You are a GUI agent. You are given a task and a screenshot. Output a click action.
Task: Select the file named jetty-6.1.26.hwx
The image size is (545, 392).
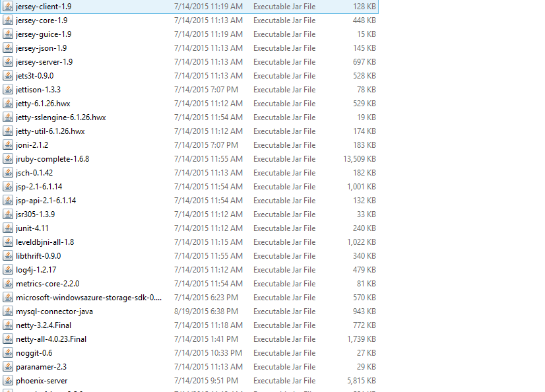pos(43,104)
